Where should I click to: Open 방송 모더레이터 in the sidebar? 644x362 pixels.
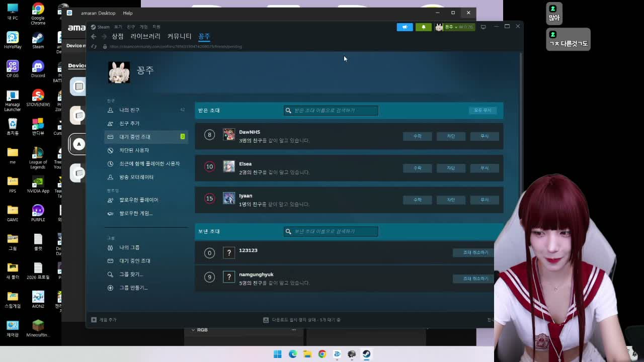pyautogui.click(x=146, y=177)
